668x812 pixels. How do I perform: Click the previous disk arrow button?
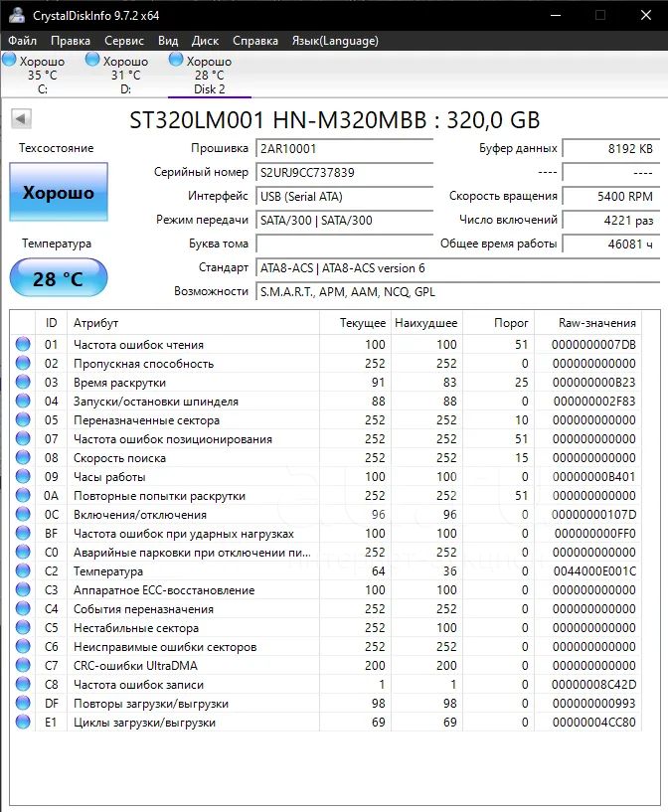21,120
